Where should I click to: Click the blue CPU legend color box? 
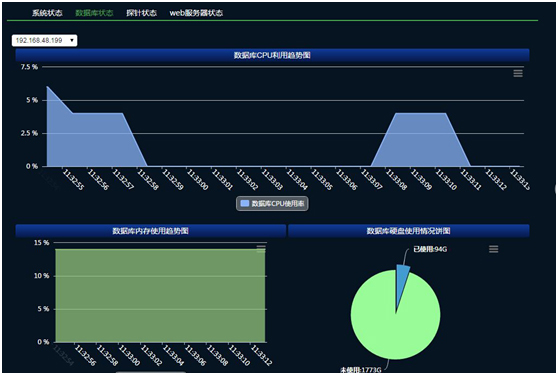tap(245, 203)
